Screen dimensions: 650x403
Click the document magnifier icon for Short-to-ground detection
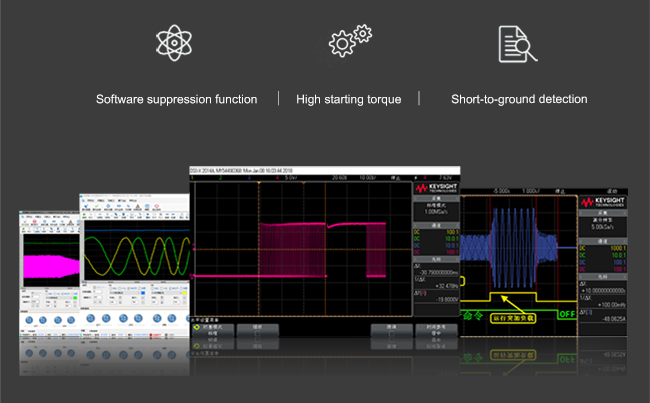point(514,44)
